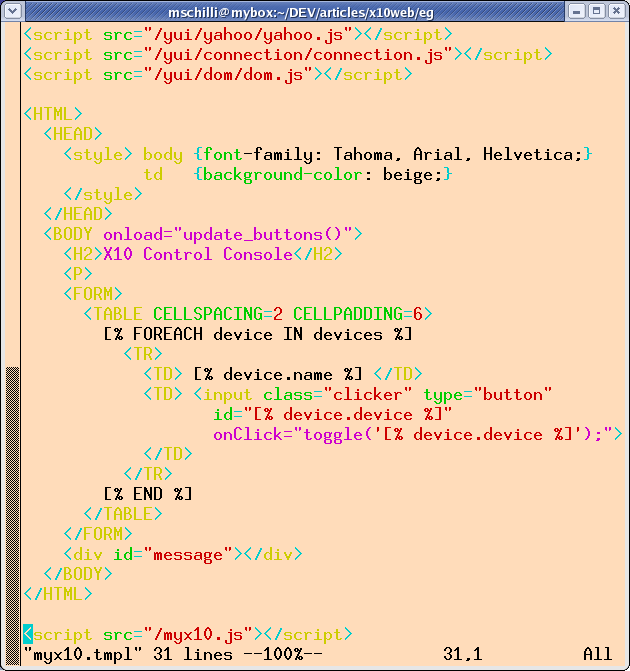Click the value beige in the td rule
The width and height of the screenshot is (630, 671).
408,175
